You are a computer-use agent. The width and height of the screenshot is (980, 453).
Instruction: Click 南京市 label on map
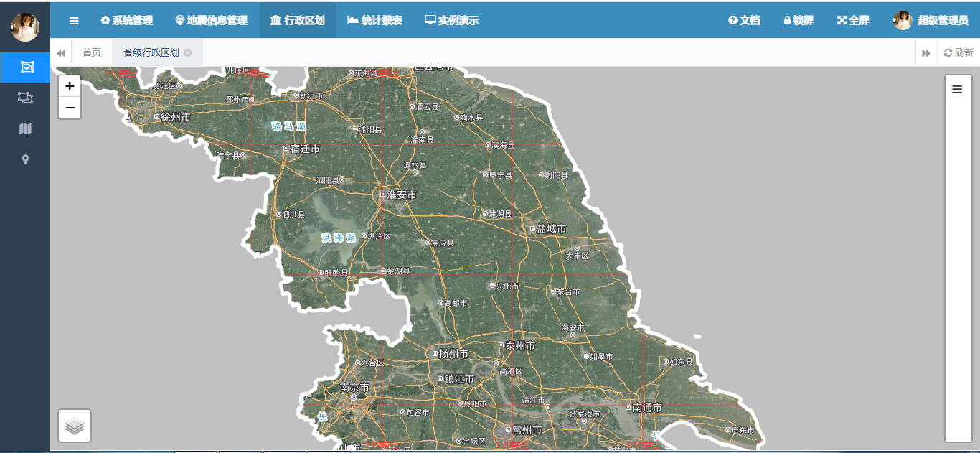tap(354, 388)
